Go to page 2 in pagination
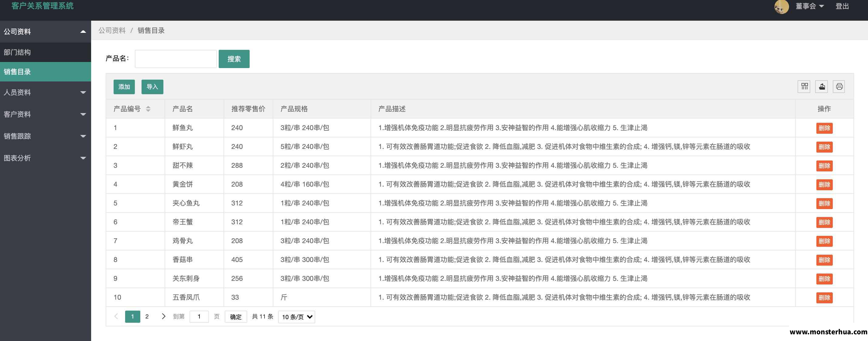868x341 pixels. click(x=147, y=317)
